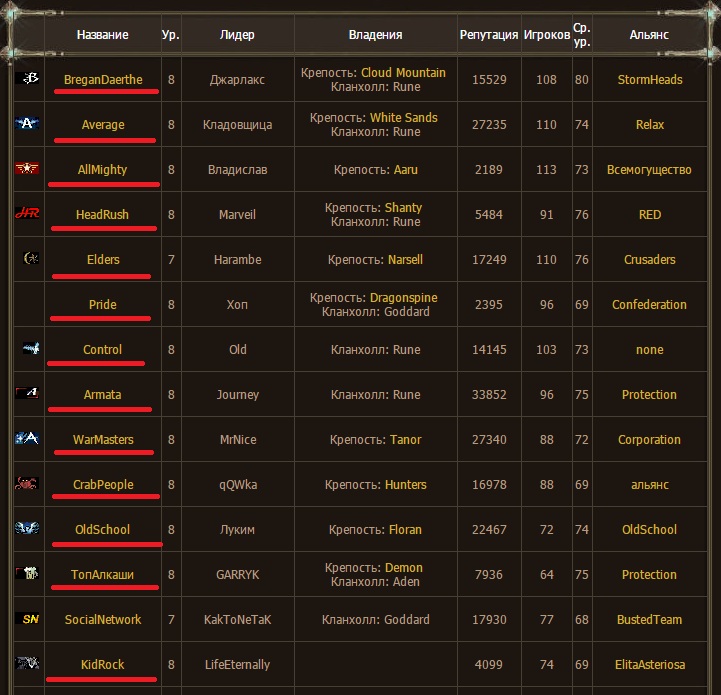Click the SocialNetwork SN crest icon

point(28,620)
